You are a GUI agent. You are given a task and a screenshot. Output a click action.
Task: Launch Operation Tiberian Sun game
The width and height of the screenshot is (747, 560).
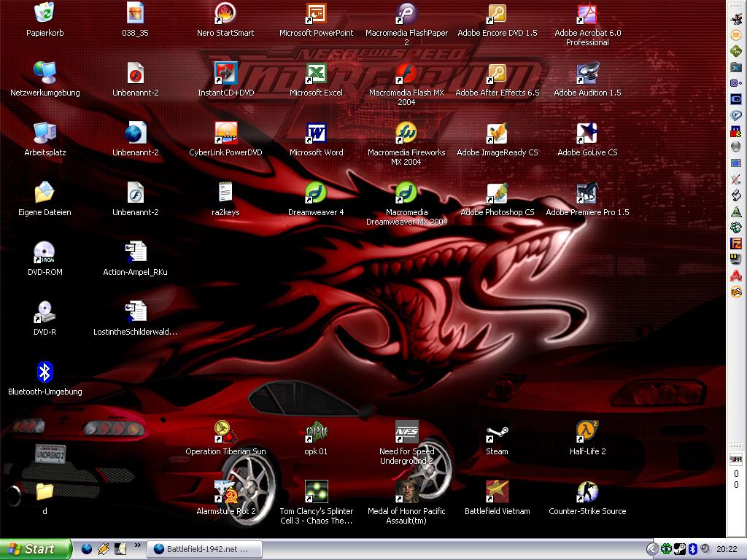click(x=225, y=432)
